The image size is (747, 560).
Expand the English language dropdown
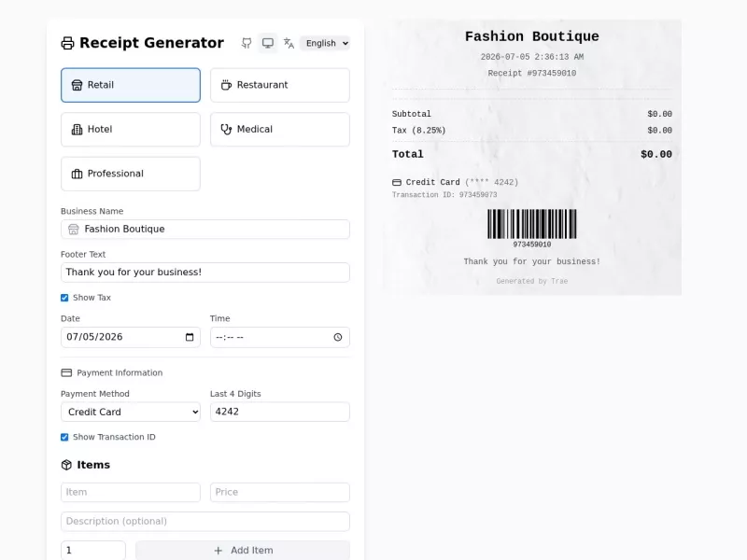click(x=325, y=43)
